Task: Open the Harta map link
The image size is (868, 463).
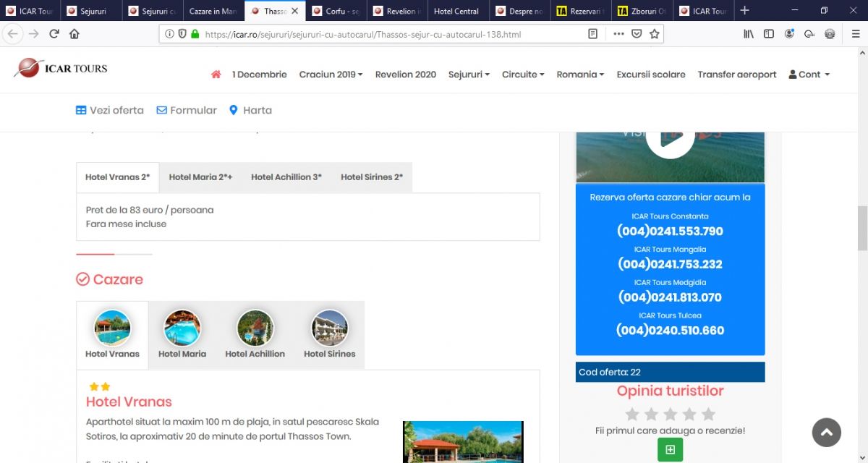Action: pos(250,111)
